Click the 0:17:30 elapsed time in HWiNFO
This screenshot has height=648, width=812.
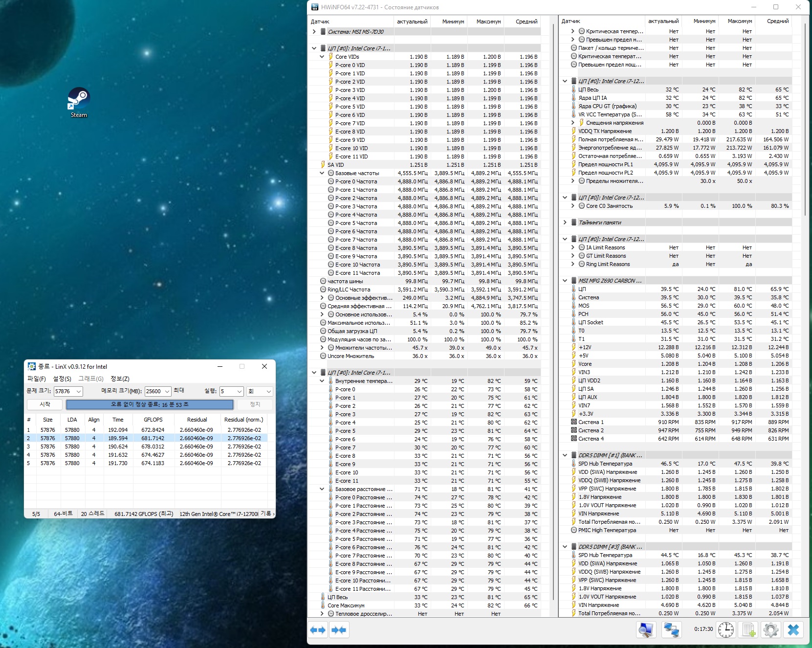(703, 629)
